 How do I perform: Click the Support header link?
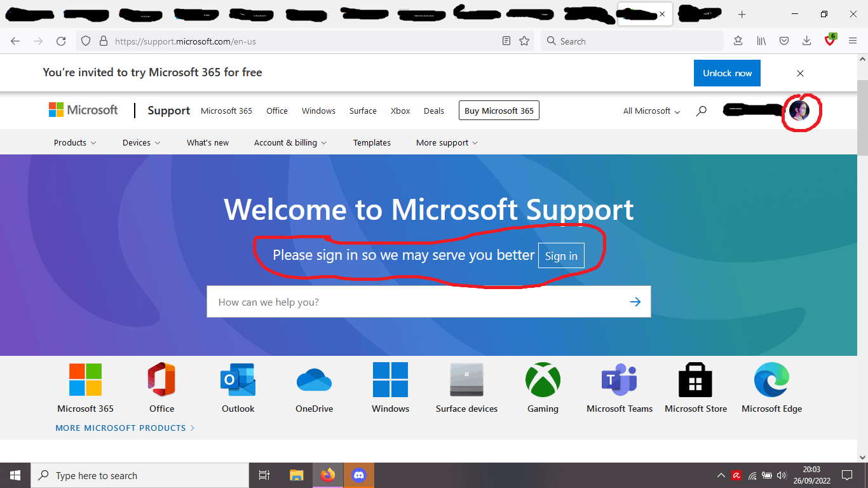pos(169,111)
